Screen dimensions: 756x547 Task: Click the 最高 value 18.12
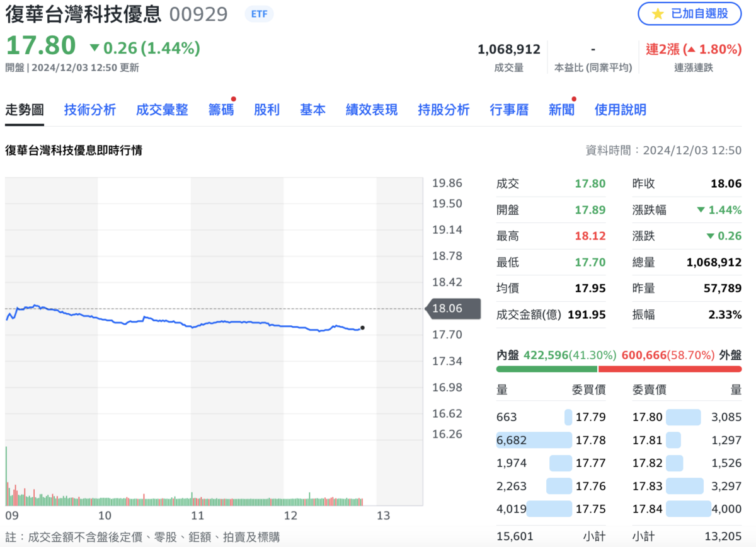[x=590, y=236]
